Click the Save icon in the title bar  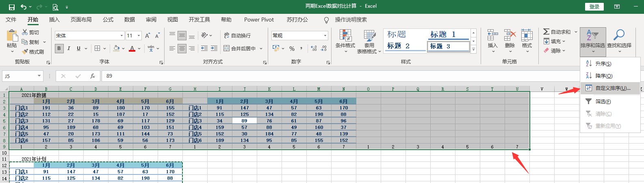pos(11,7)
